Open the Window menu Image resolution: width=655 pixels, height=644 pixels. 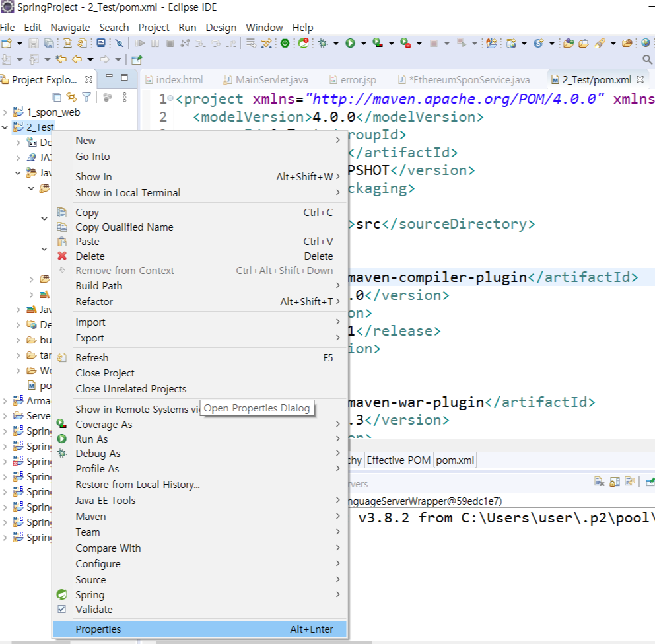point(264,28)
